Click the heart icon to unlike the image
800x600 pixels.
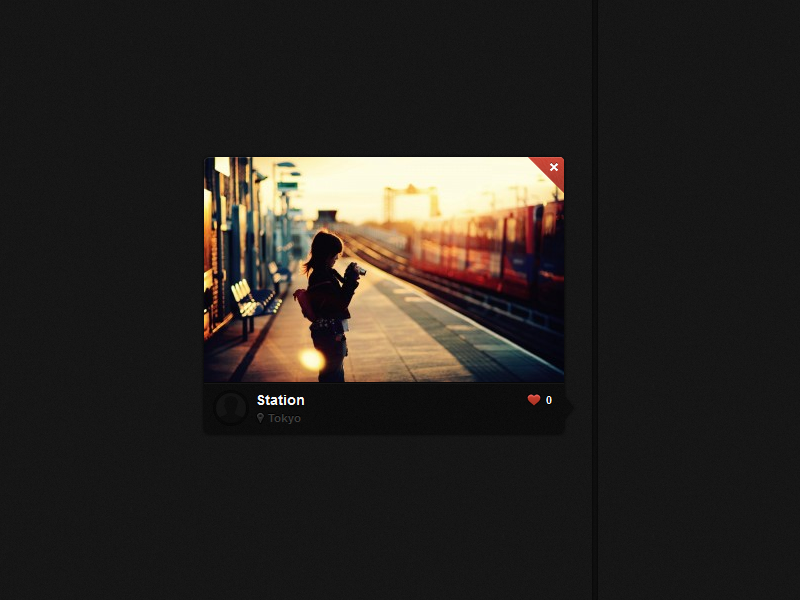click(x=533, y=399)
